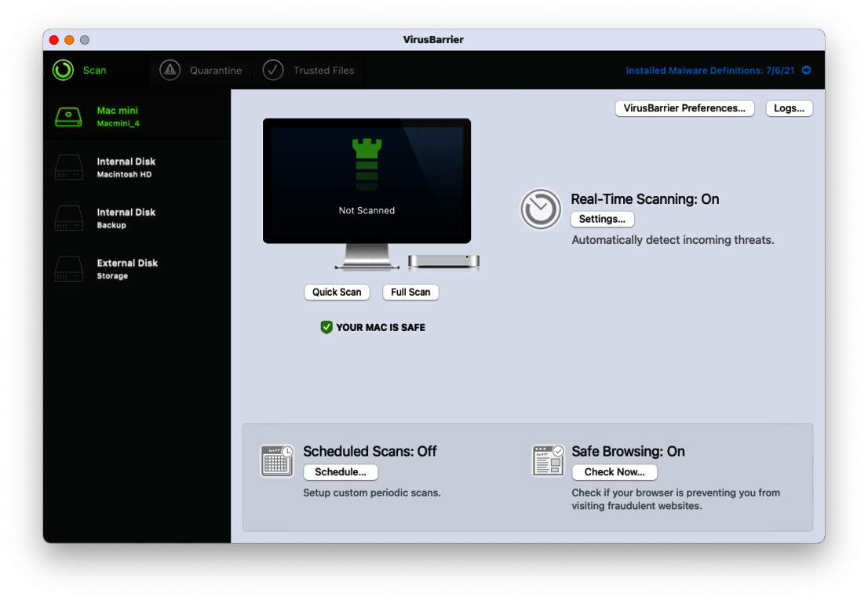This screenshot has width=868, height=600.
Task: Click the green shield safe-status icon
Action: (x=326, y=327)
